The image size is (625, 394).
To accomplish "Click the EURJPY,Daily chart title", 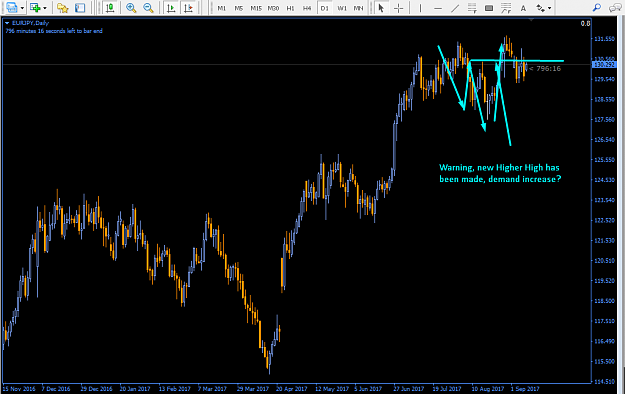I will (x=30, y=23).
